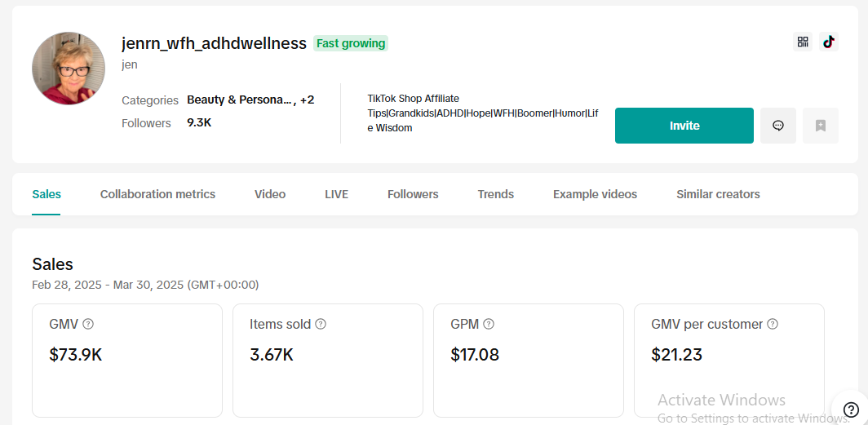This screenshot has height=425, width=868.
Task: Open the Trends tab
Action: click(x=496, y=194)
